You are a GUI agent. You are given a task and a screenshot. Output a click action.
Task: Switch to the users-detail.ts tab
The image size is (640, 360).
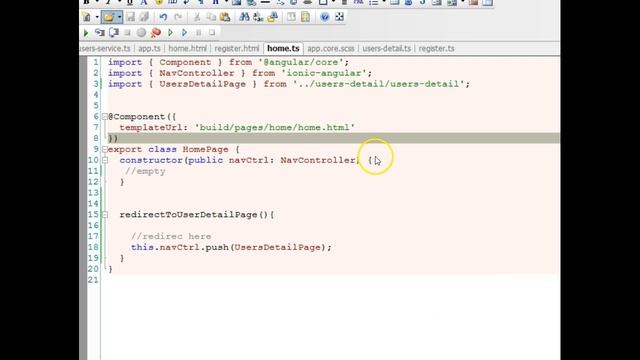[x=387, y=49]
